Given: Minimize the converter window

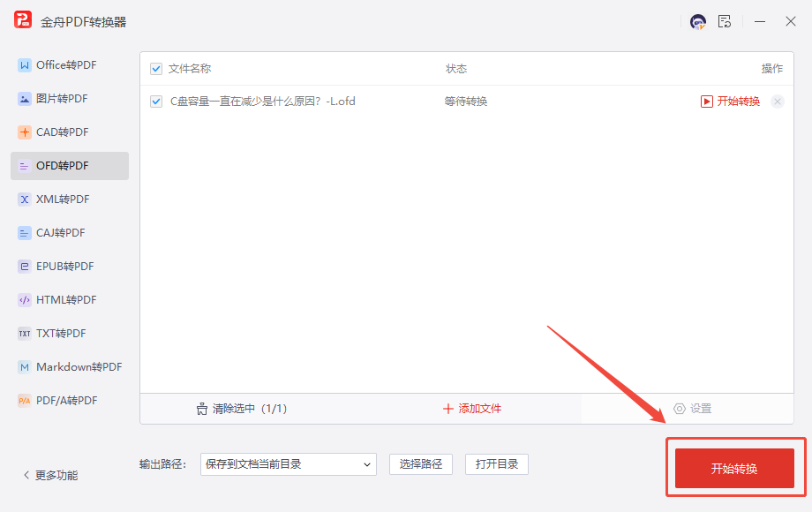Looking at the screenshot, I should [x=760, y=21].
